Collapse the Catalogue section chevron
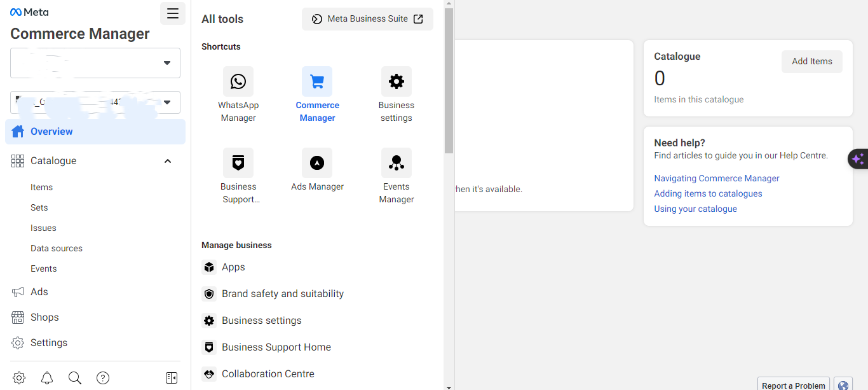Image resolution: width=868 pixels, height=390 pixels. (168, 161)
